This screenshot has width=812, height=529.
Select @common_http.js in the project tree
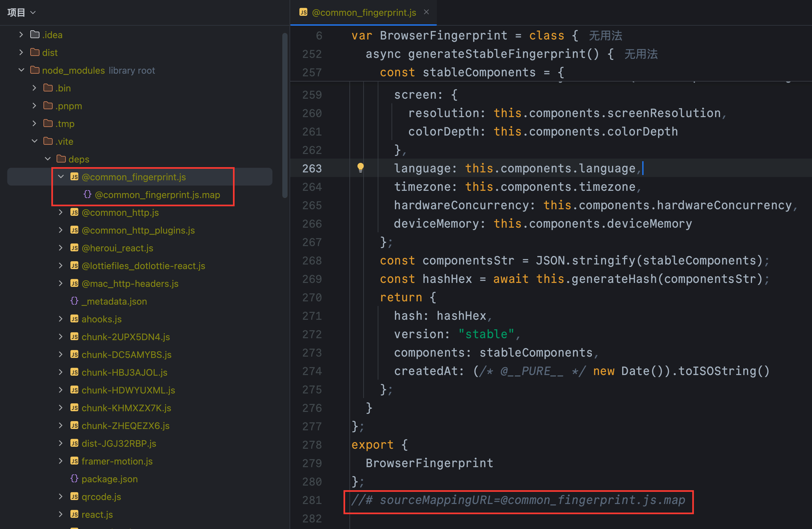(120, 213)
